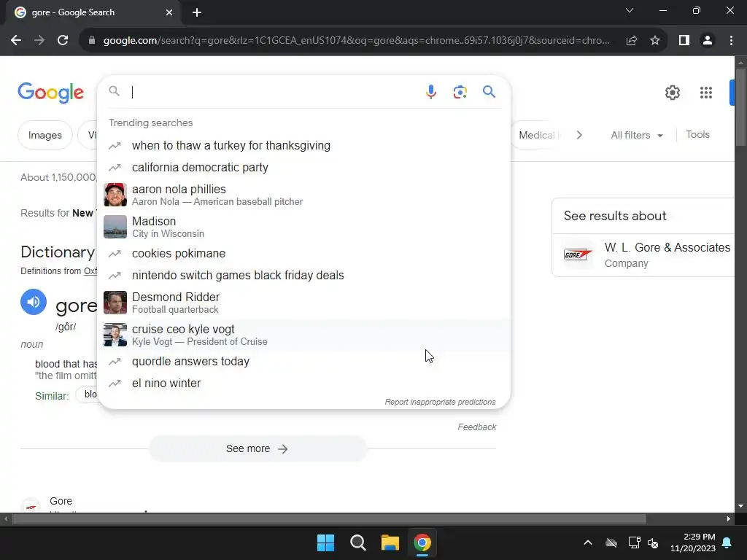Screen dimensions: 747x560
Task: Click Report inappropriate predictions link
Action: [x=440, y=402]
